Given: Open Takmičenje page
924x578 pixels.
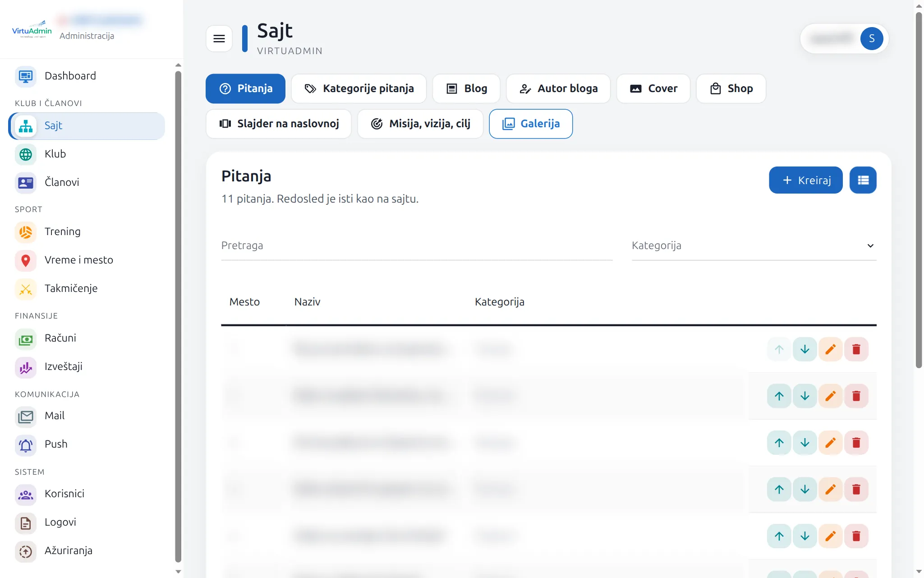Looking at the screenshot, I should 87,288.
